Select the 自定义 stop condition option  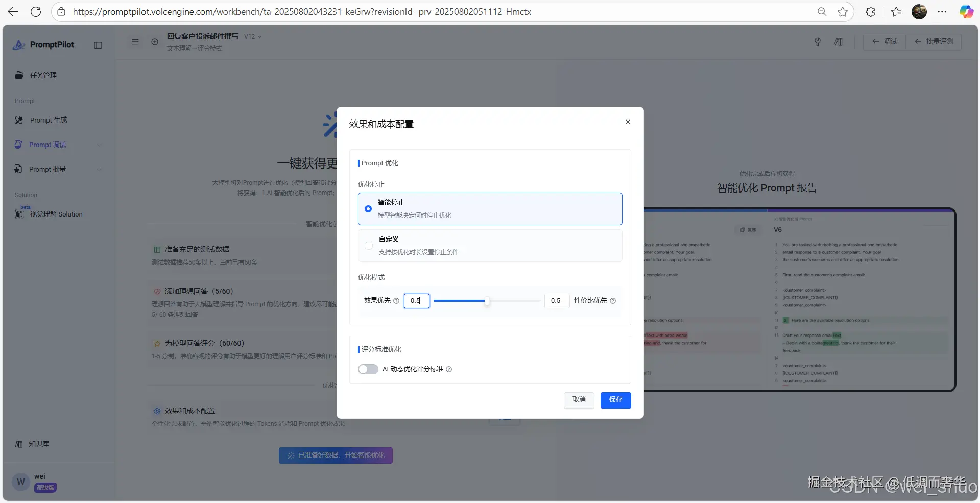(368, 246)
